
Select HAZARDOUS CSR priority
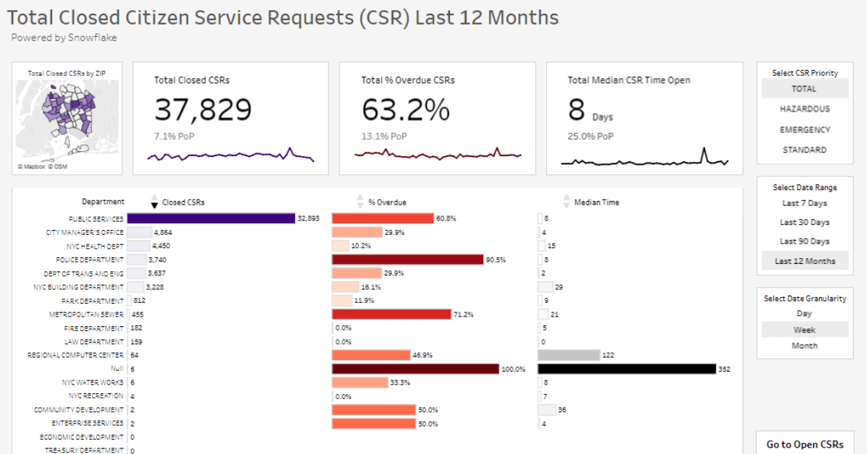804,109
